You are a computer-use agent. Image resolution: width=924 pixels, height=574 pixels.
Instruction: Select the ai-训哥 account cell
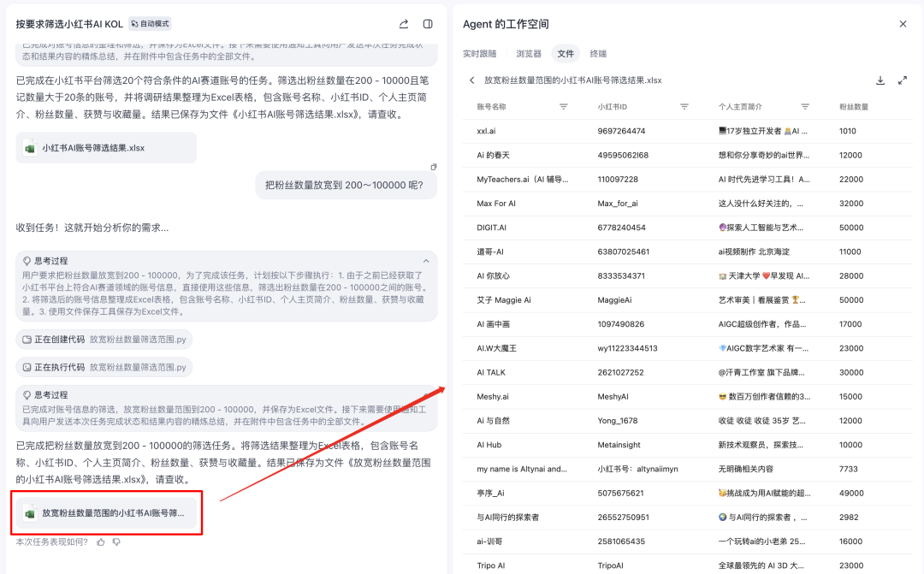[x=489, y=541]
